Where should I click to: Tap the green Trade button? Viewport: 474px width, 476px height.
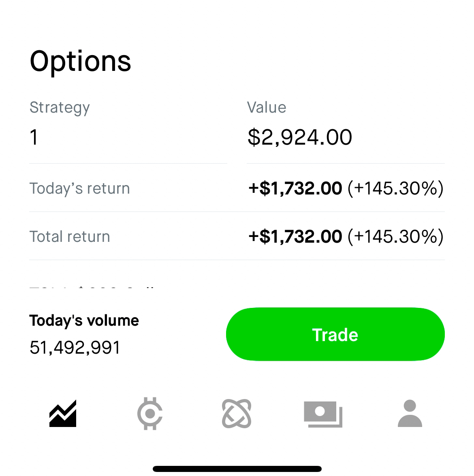[335, 335]
